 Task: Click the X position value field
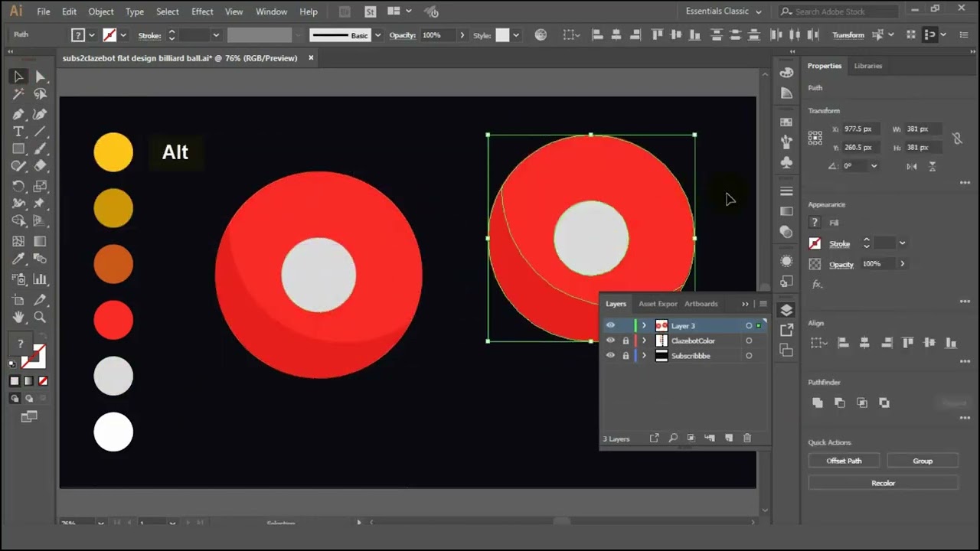861,129
